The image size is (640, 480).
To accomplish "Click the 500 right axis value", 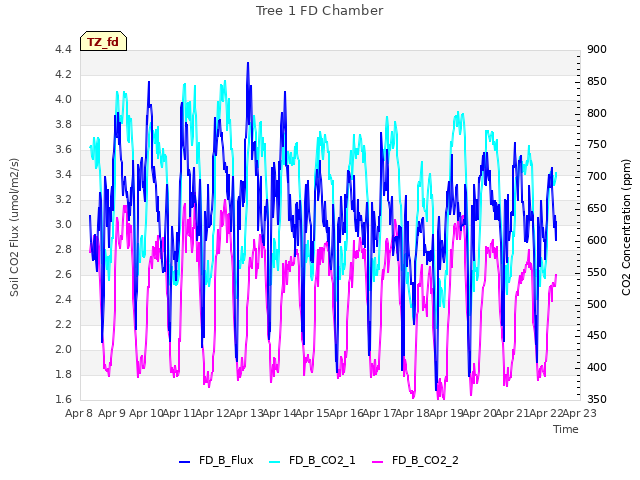I will (x=597, y=304).
